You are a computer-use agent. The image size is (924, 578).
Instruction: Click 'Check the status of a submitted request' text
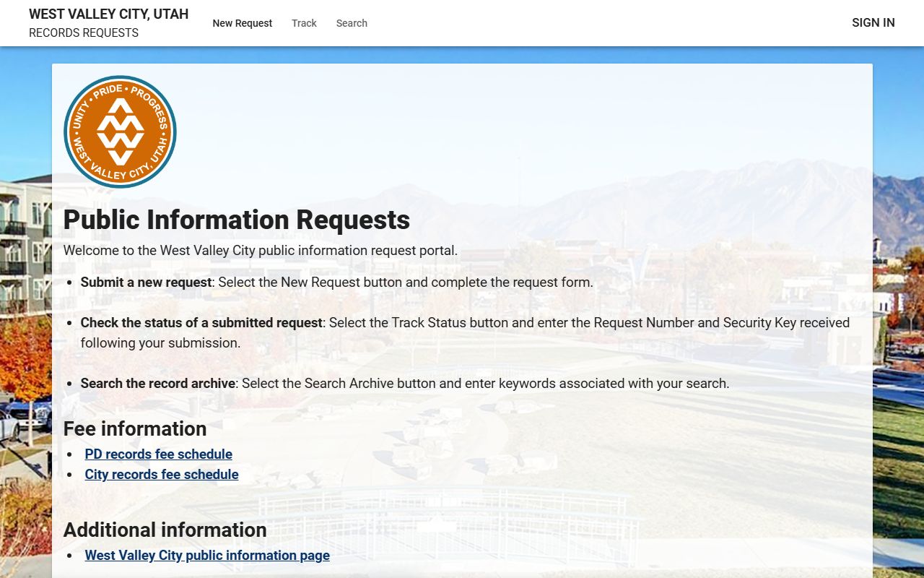point(201,322)
